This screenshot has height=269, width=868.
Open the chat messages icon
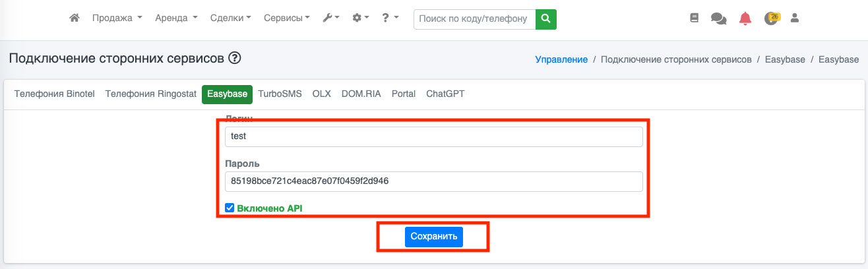tap(718, 18)
